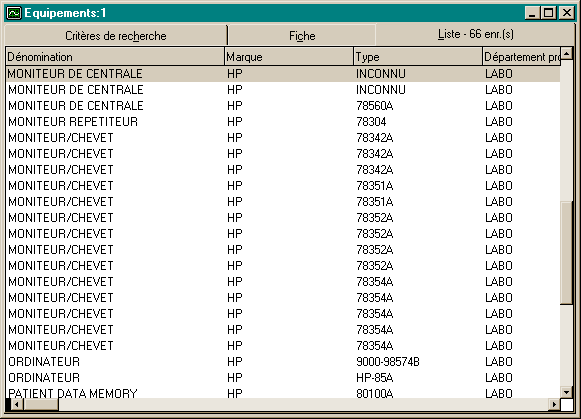This screenshot has width=581, height=419.
Task: Close the Equipements window
Action: (567, 13)
